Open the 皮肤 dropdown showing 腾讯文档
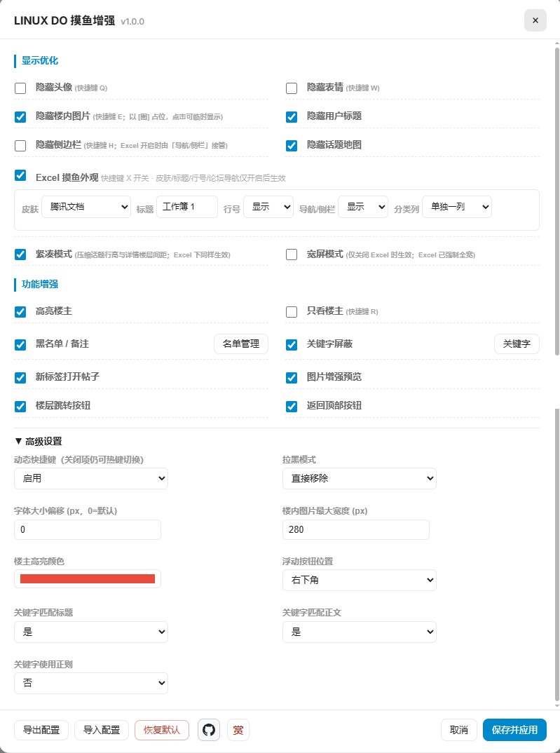Viewport: 560px width, 753px height. click(86, 207)
